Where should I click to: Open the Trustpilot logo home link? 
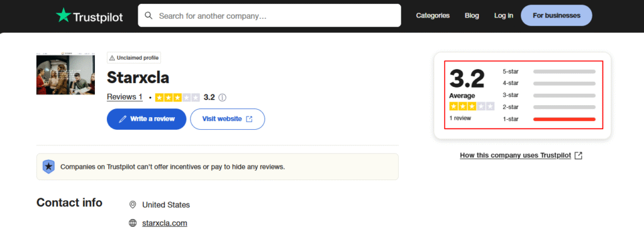pyautogui.click(x=89, y=16)
